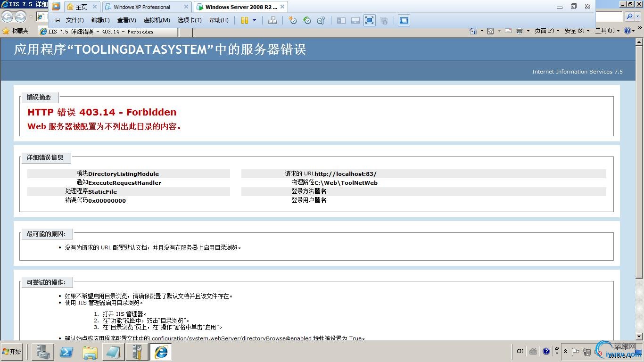Open the 文件(F) menu in VMware
Image resolution: width=644 pixels, height=362 pixels.
[74, 20]
